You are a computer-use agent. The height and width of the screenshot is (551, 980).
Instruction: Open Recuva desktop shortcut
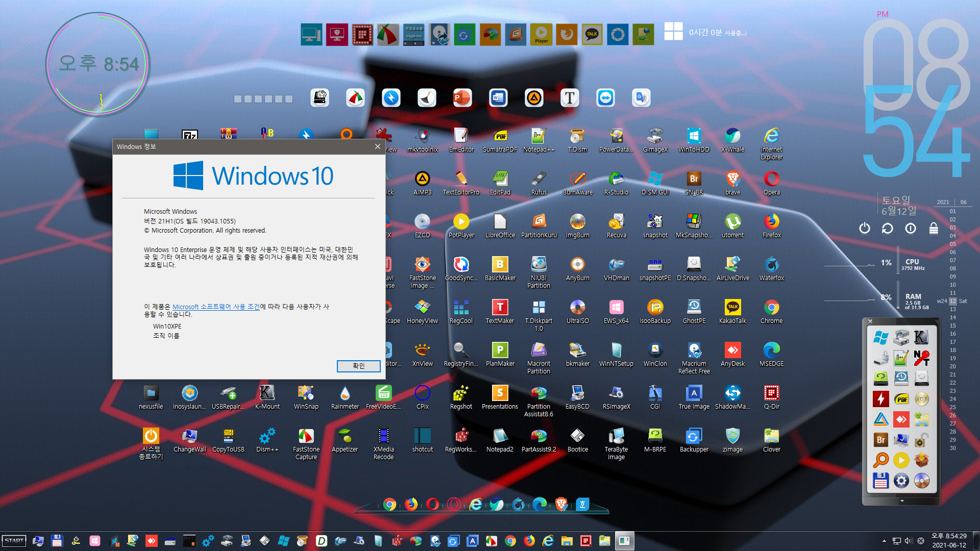click(x=616, y=226)
